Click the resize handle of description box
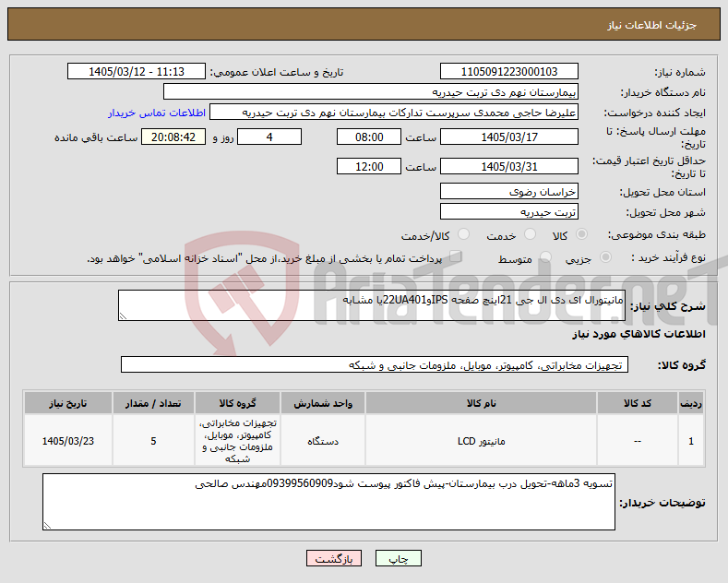 [x=123, y=316]
